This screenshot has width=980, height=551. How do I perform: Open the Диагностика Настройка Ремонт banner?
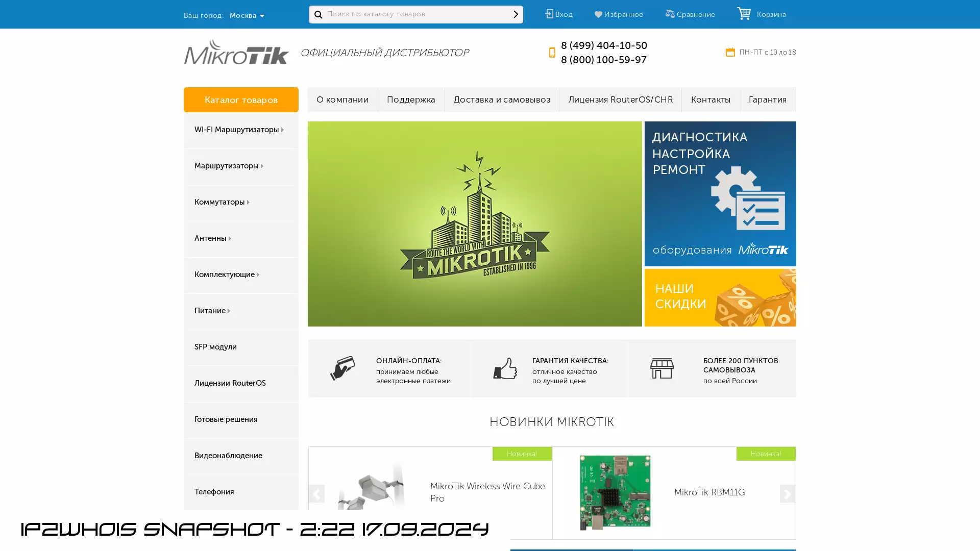[x=720, y=194]
